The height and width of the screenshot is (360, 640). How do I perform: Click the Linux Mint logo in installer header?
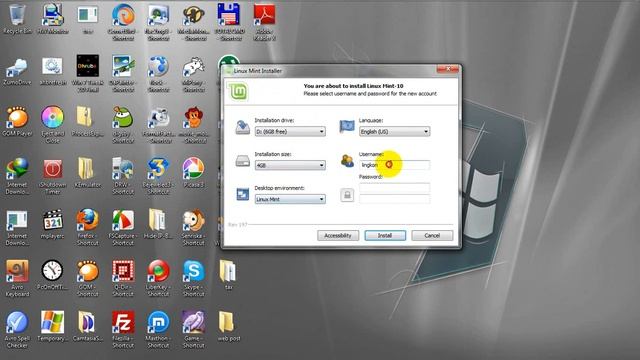coord(237,91)
